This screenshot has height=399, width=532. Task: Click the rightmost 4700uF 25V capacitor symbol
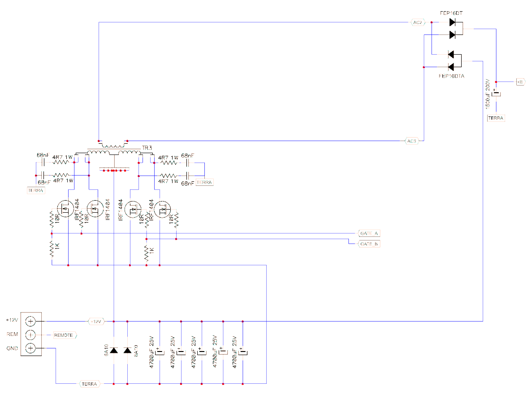point(243,351)
